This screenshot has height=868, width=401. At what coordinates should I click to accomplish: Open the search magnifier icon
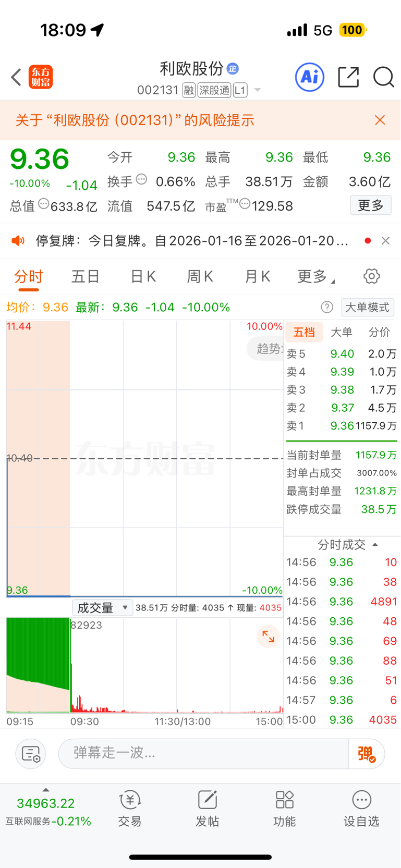coord(384,77)
